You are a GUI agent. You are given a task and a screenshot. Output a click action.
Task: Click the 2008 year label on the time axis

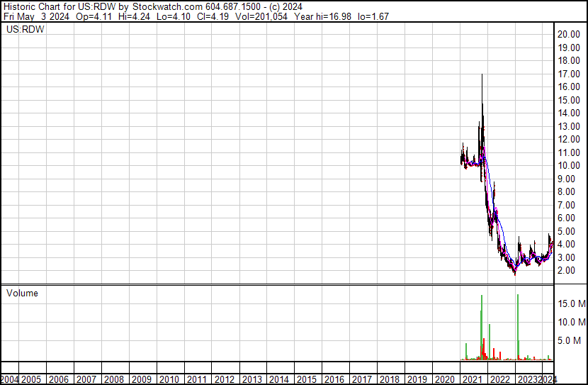[x=113, y=379]
